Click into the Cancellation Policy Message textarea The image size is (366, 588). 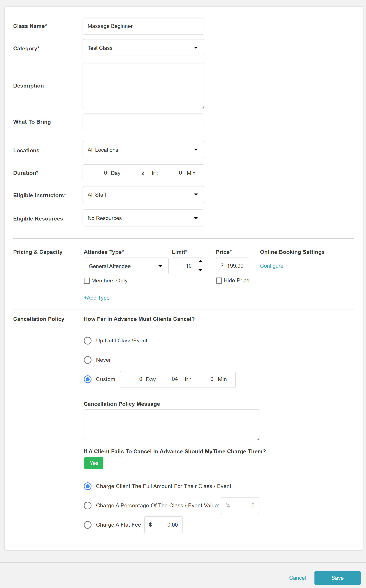172,425
